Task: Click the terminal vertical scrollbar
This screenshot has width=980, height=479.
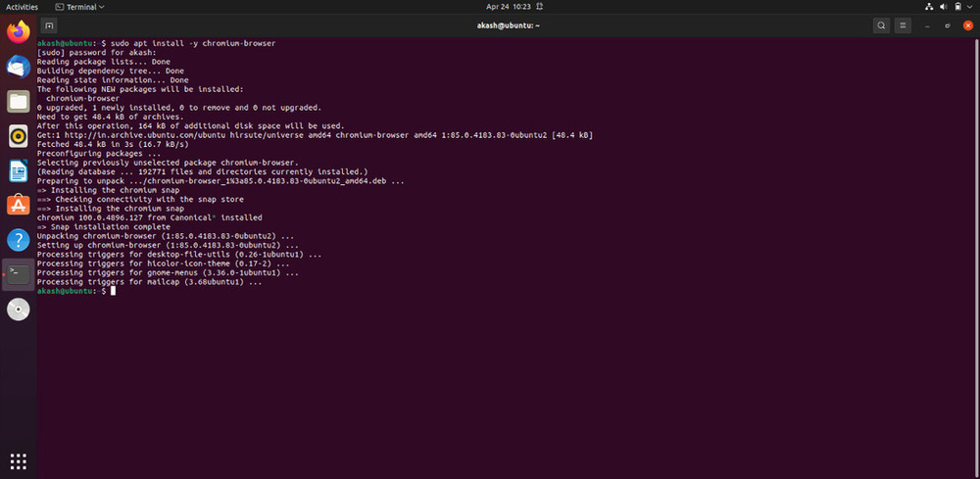Action: tap(977, 256)
